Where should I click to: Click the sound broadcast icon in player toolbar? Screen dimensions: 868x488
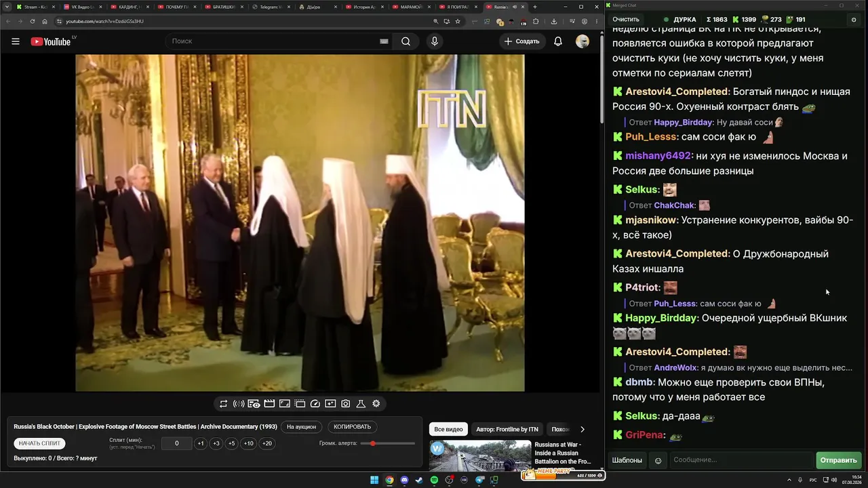coord(239,404)
